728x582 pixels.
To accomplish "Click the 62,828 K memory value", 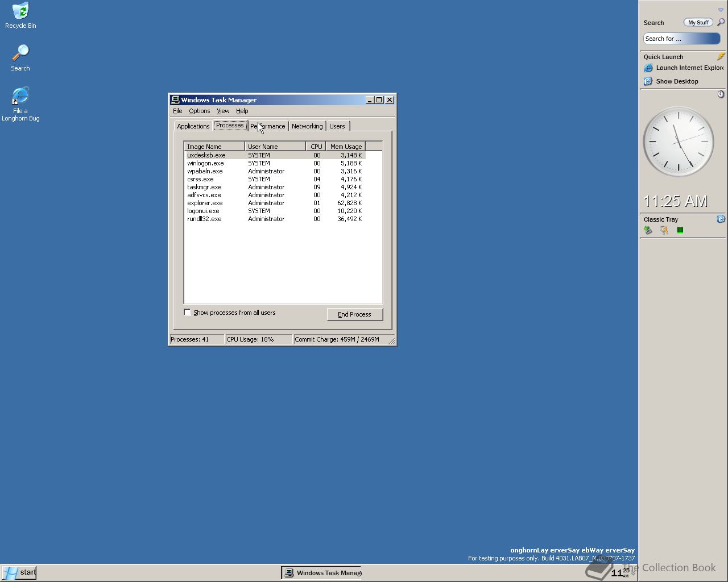I will 349,203.
